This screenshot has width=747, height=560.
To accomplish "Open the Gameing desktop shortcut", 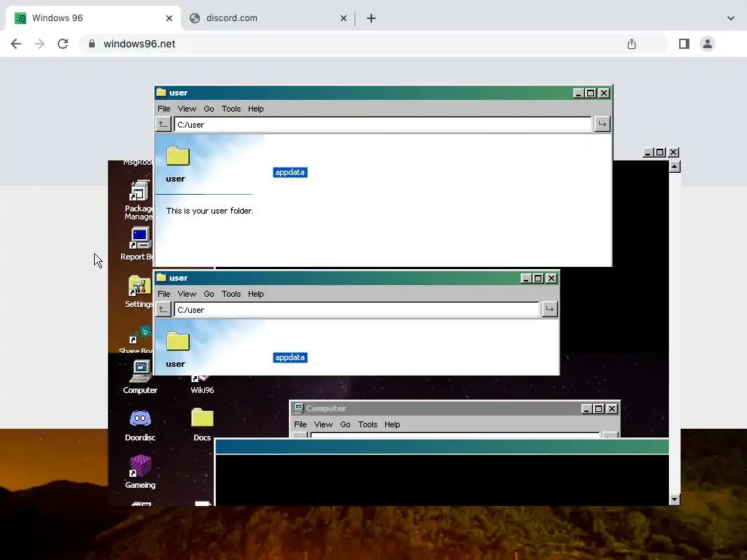I will 140,472.
